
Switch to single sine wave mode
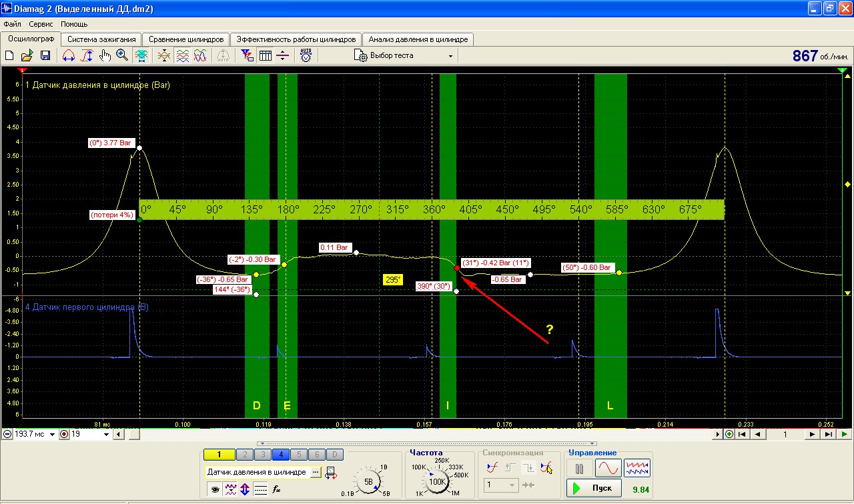(x=608, y=468)
